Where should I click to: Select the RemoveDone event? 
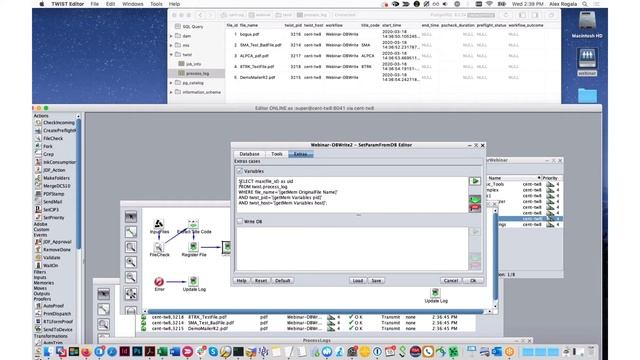(x=53, y=249)
